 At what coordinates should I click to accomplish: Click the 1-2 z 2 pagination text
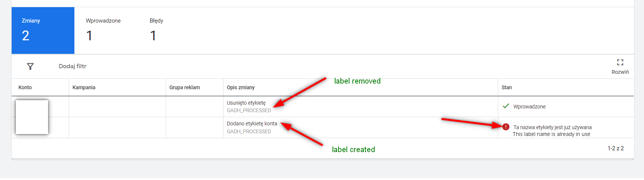(x=615, y=148)
